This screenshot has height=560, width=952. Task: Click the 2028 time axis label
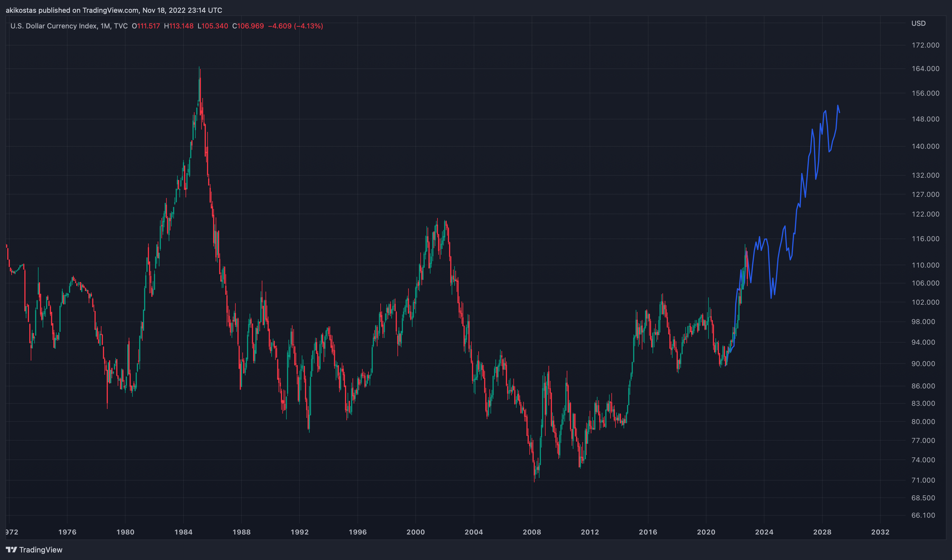(822, 532)
